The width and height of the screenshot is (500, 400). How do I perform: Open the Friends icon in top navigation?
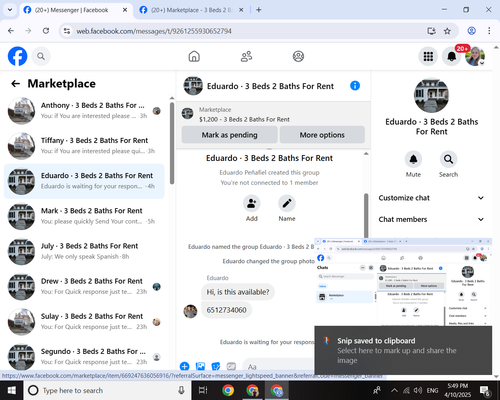point(246,56)
